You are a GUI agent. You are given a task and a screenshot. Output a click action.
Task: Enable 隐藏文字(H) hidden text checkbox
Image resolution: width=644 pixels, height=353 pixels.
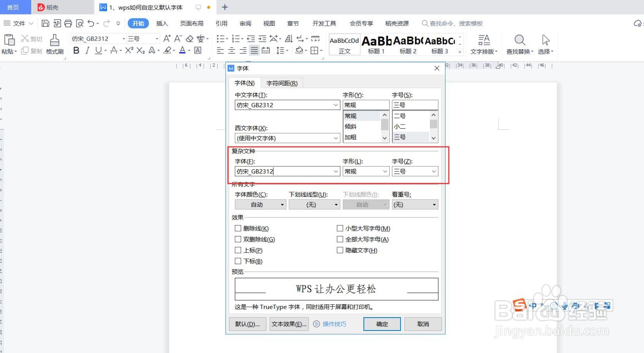[x=340, y=250]
